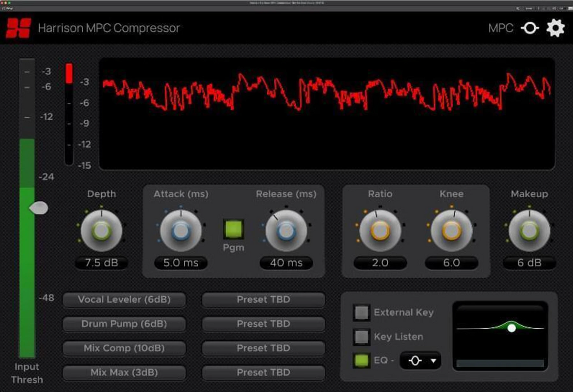Click the topmost Preset TBD button

(264, 299)
